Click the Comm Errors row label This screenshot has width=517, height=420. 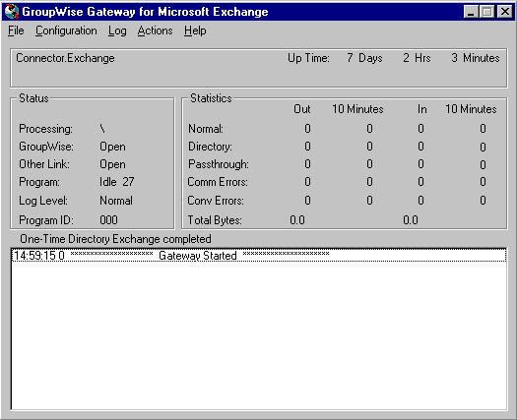(x=218, y=182)
